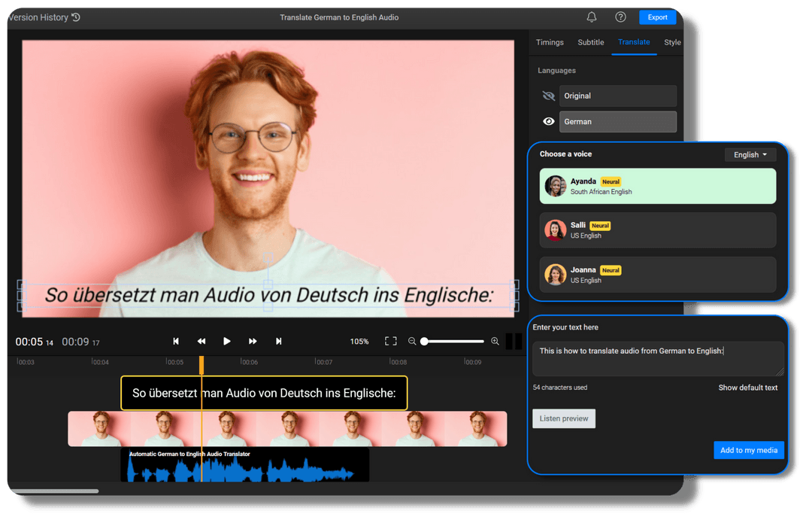Click the timeline zoom in magnifier
This screenshot has width=812, height=514.
click(x=495, y=342)
